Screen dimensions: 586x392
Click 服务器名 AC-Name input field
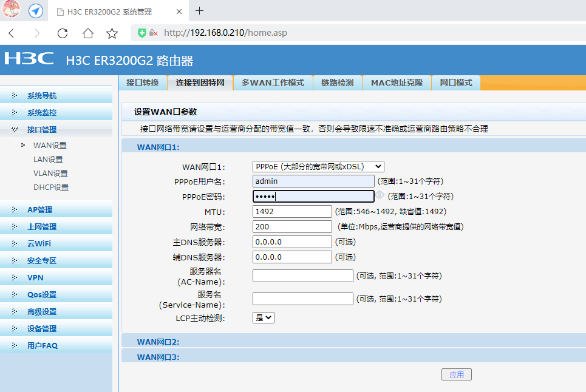pos(303,276)
